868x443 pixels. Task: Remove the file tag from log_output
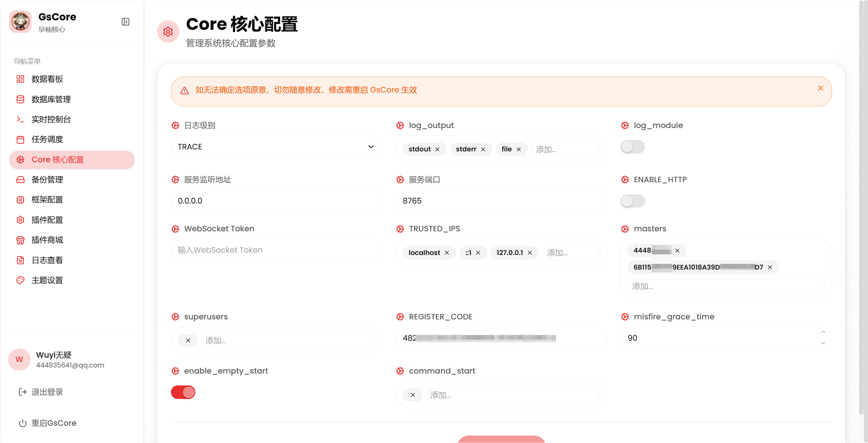(519, 149)
